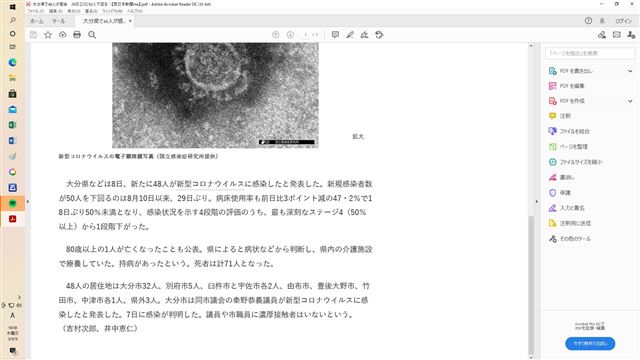The width and height of the screenshot is (640, 360).
Task: Add a comment with speech bubble icon
Action: pyautogui.click(x=335, y=35)
